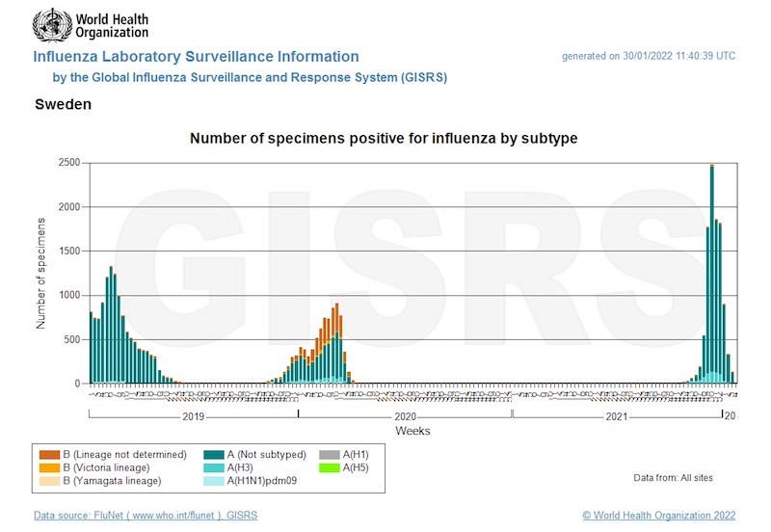771x532 pixels.
Task: Click the 1500 y-axis tick value
Action: click(x=69, y=252)
